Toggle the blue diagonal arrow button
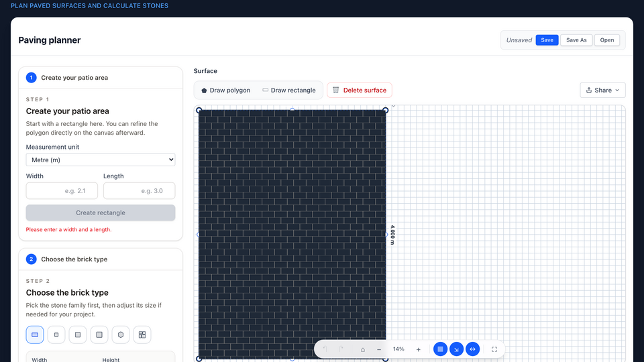The height and width of the screenshot is (362, 644). (x=456, y=349)
